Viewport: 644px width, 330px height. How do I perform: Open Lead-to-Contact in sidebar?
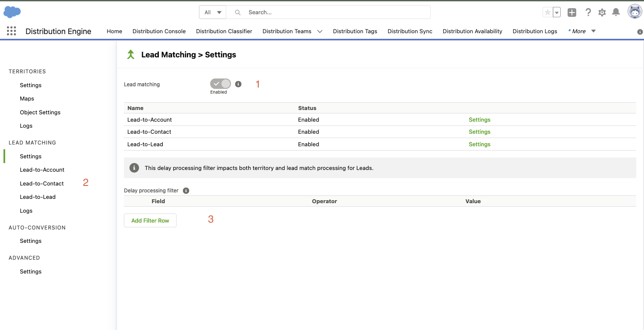41,183
